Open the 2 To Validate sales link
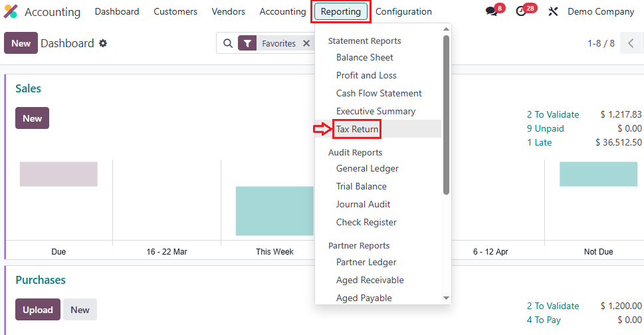The width and height of the screenshot is (644, 335). pyautogui.click(x=553, y=114)
